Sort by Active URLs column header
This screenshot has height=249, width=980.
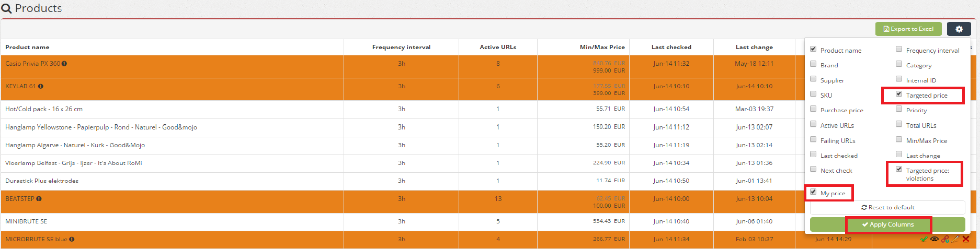click(498, 47)
